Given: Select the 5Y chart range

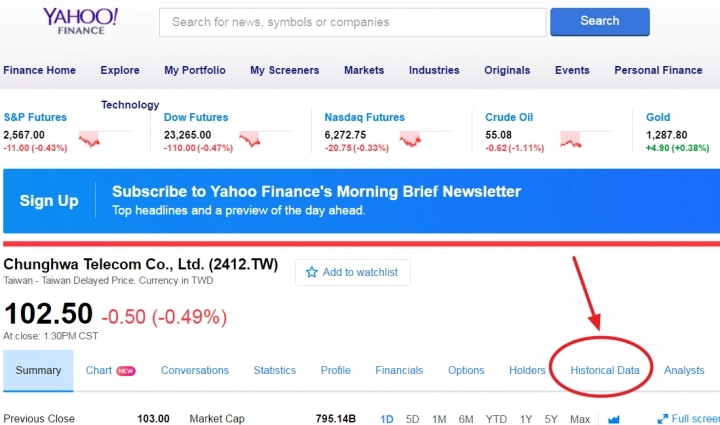Looking at the screenshot, I should click(551, 419).
